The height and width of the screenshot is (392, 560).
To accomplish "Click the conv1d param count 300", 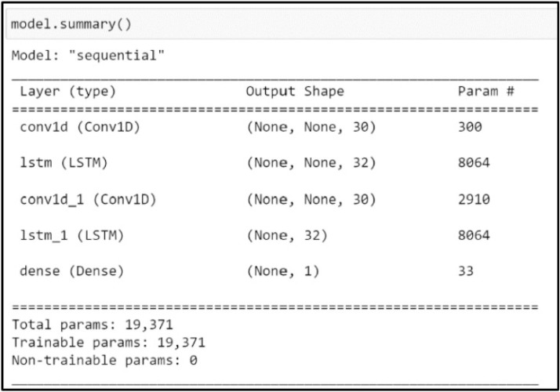I will [470, 127].
